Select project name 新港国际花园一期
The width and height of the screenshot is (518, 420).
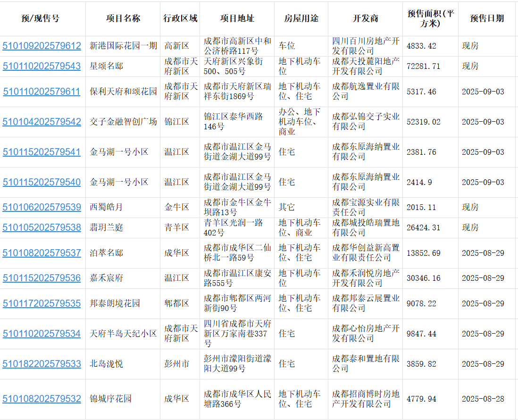[123, 46]
